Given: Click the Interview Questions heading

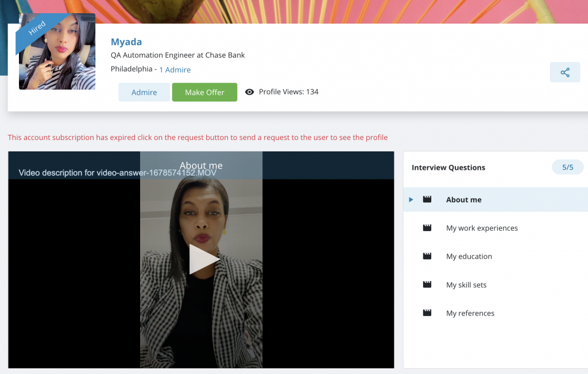Looking at the screenshot, I should pyautogui.click(x=448, y=167).
